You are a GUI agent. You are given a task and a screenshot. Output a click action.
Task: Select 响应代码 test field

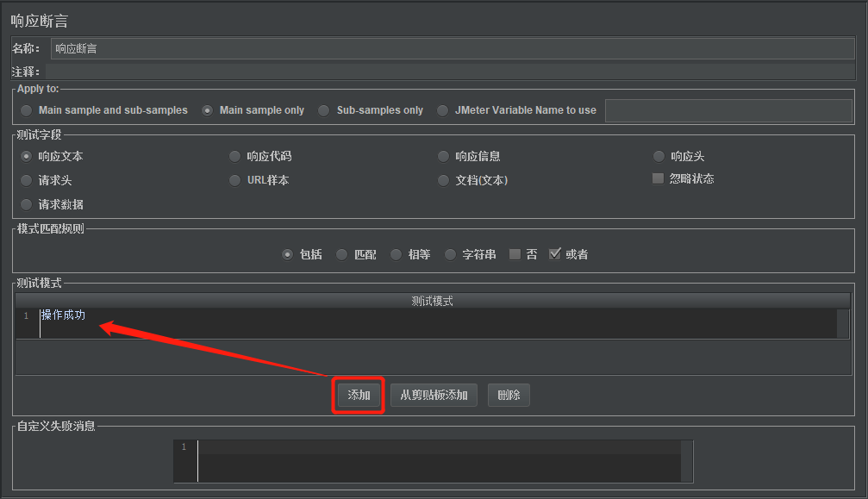tap(260, 157)
